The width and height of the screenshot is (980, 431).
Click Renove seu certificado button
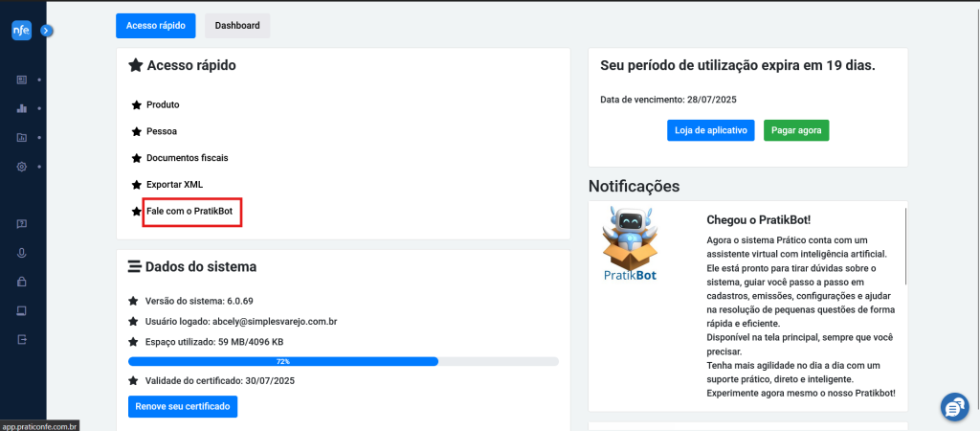[x=183, y=407]
